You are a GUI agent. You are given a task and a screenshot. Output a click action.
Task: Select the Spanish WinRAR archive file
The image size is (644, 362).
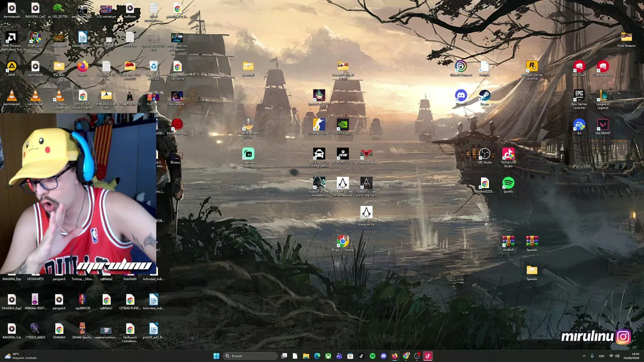point(532,244)
